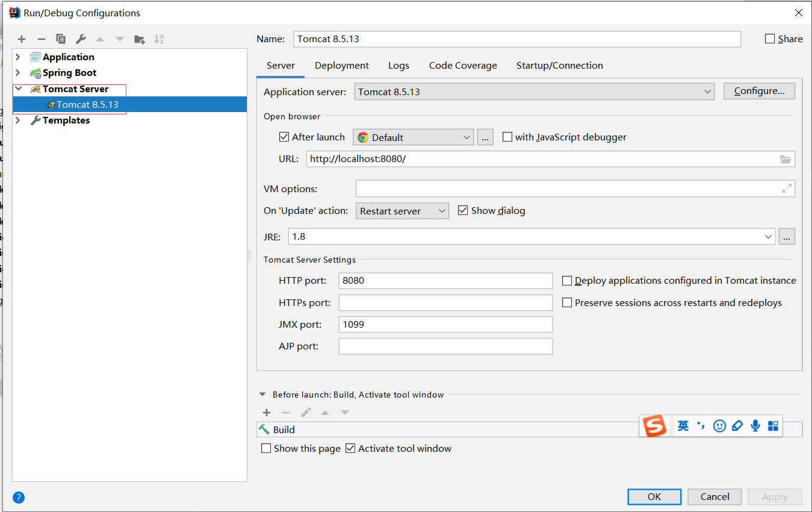812x512 pixels.
Task: Toggle Show dialog checkbox
Action: [x=463, y=210]
